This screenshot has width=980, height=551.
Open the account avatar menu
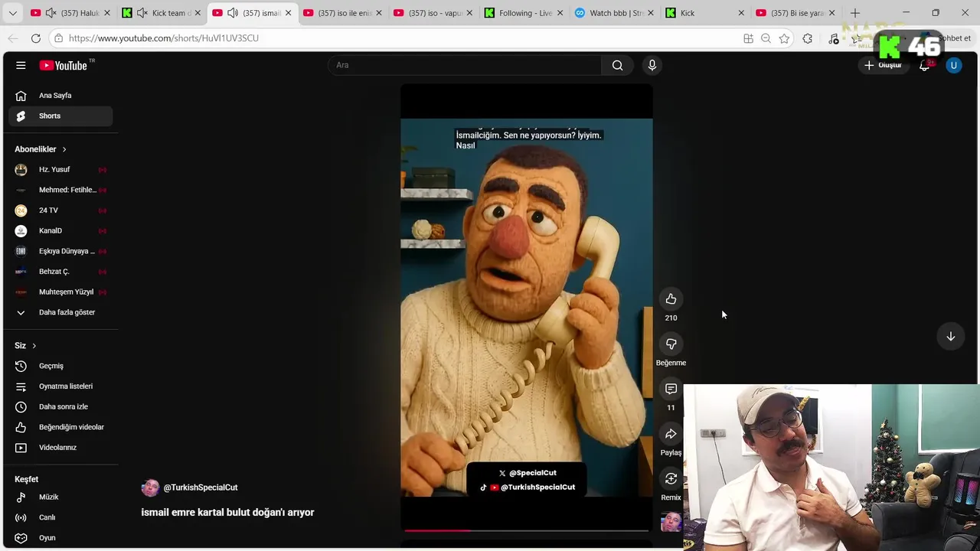pos(954,65)
